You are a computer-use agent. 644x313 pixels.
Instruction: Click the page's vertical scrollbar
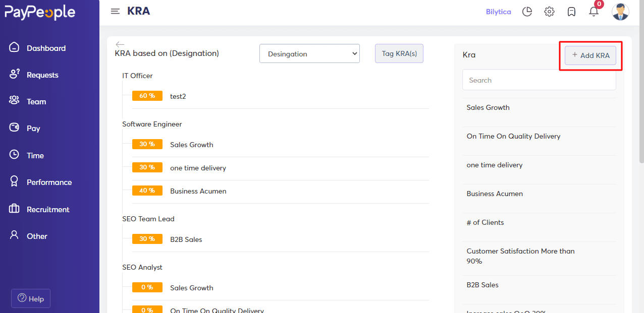coord(641,81)
